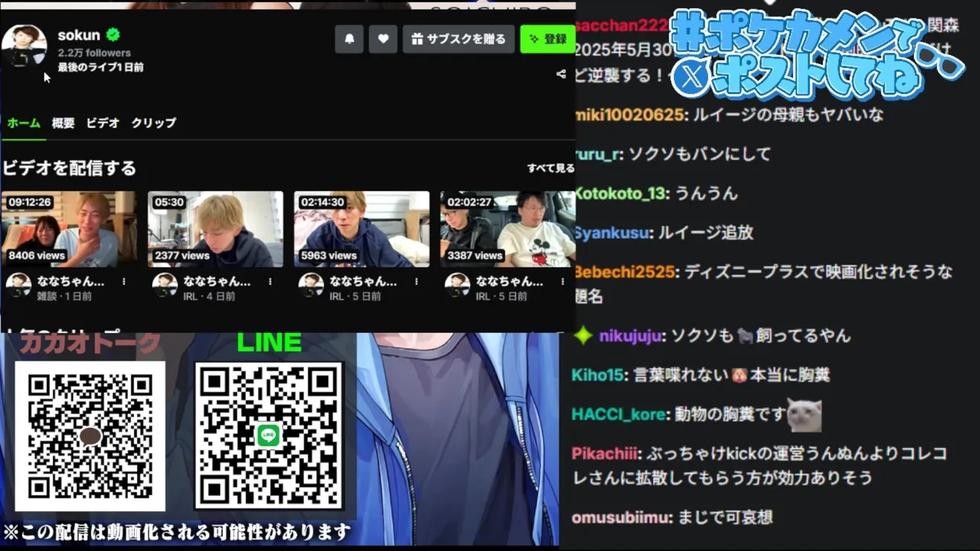
Task: Click the ※この配信は動画化される可能性があります notice
Action: click(177, 531)
